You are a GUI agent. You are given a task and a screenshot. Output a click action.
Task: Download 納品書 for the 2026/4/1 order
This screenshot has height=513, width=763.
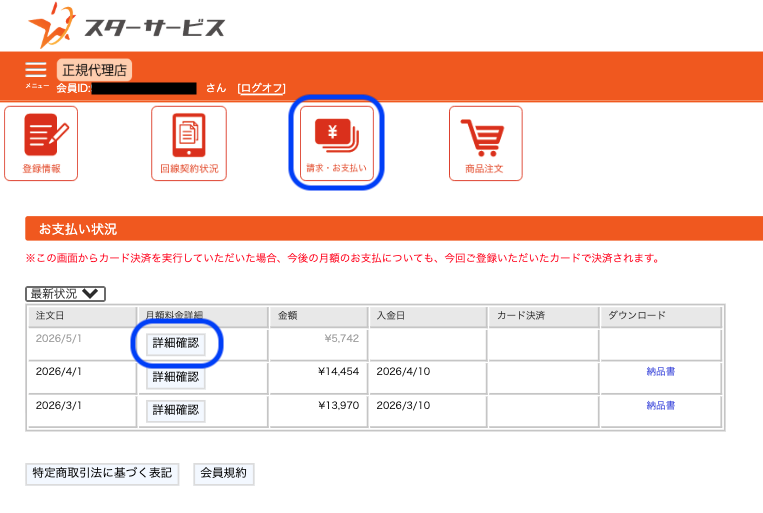(660, 372)
